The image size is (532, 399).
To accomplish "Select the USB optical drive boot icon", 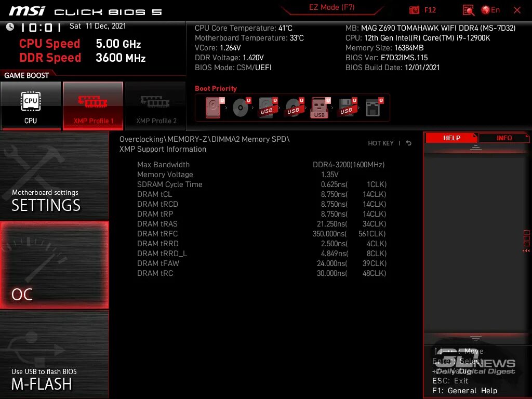I will click(x=294, y=108).
